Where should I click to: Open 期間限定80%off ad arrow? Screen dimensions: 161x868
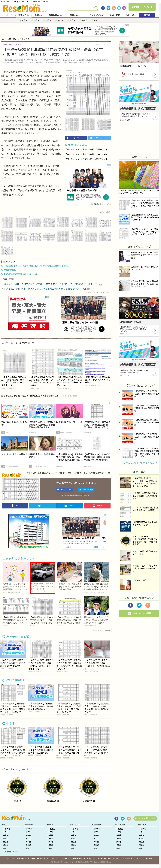(x=155, y=331)
